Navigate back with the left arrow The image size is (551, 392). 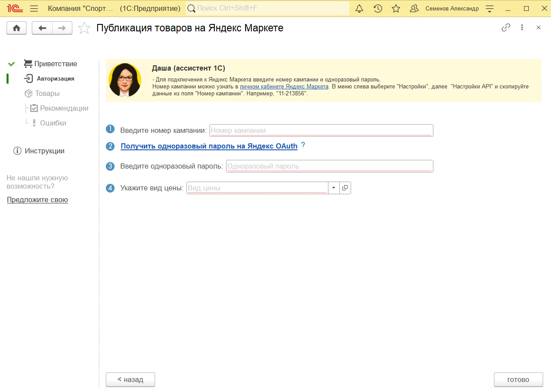pyautogui.click(x=42, y=28)
